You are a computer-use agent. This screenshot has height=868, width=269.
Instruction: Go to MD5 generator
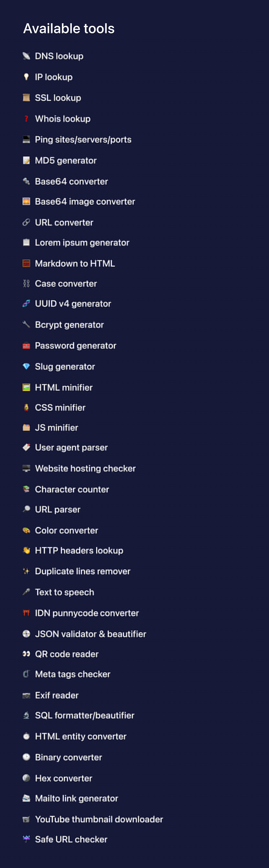coord(66,160)
